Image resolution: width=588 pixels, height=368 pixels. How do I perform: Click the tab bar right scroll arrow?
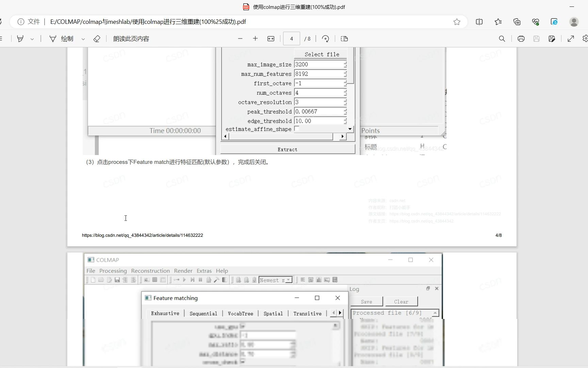click(x=340, y=313)
